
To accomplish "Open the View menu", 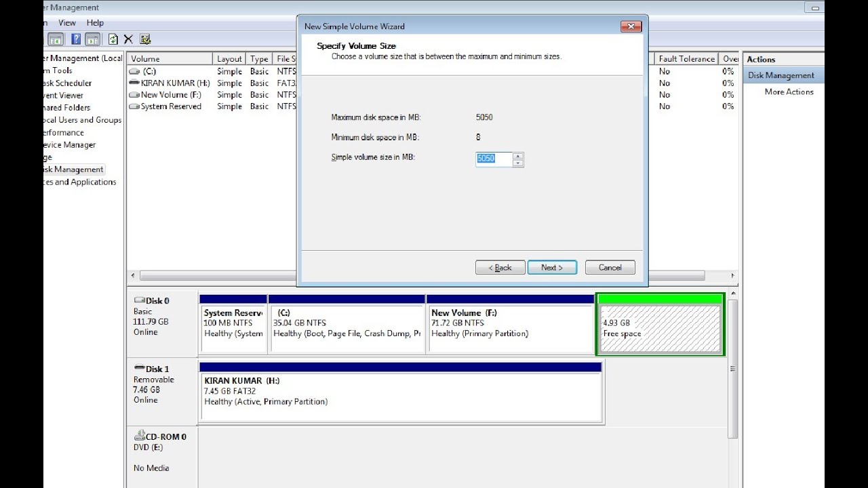I will 67,22.
